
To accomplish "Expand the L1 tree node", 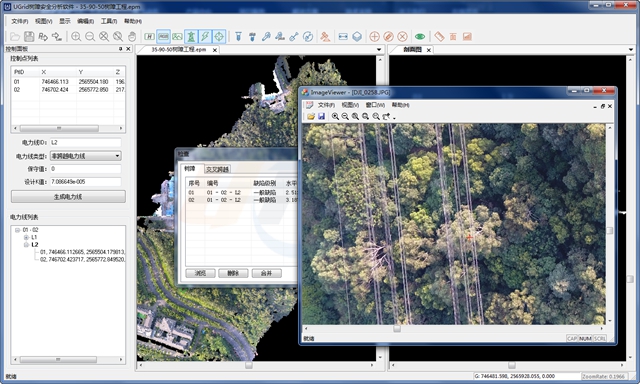I will pyautogui.click(x=26, y=237).
